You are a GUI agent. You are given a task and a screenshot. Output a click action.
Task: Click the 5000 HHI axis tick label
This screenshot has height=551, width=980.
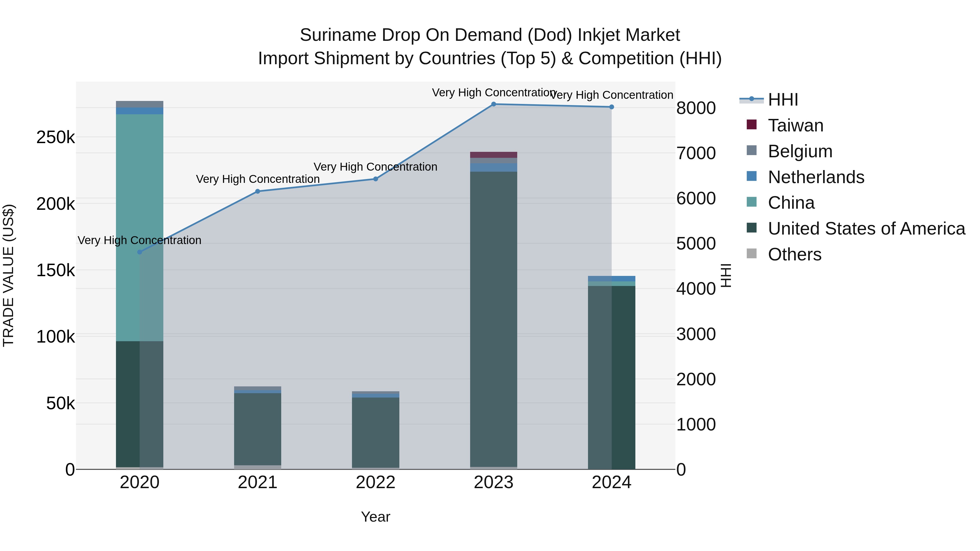click(696, 244)
